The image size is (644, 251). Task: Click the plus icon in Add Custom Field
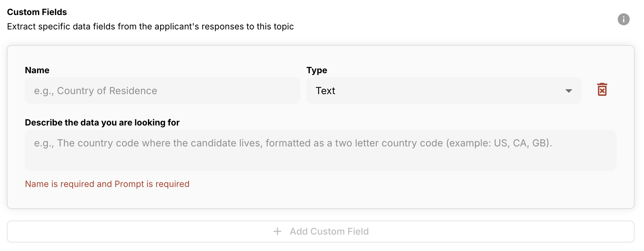click(x=277, y=231)
